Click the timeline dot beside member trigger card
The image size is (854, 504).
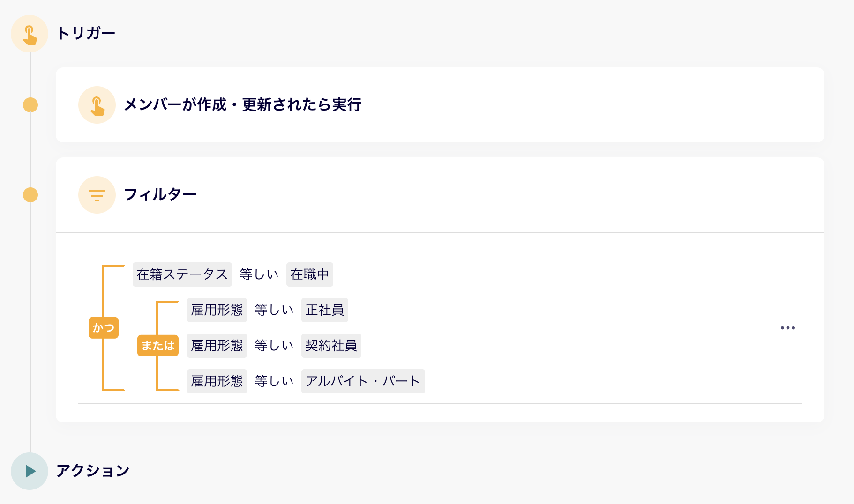click(x=30, y=105)
